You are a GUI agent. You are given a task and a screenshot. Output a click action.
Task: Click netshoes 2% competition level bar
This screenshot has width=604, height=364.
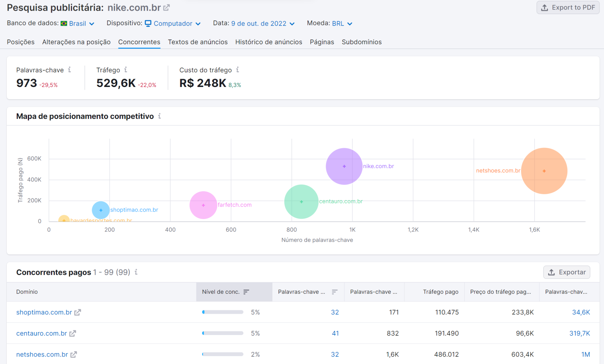[x=223, y=354]
